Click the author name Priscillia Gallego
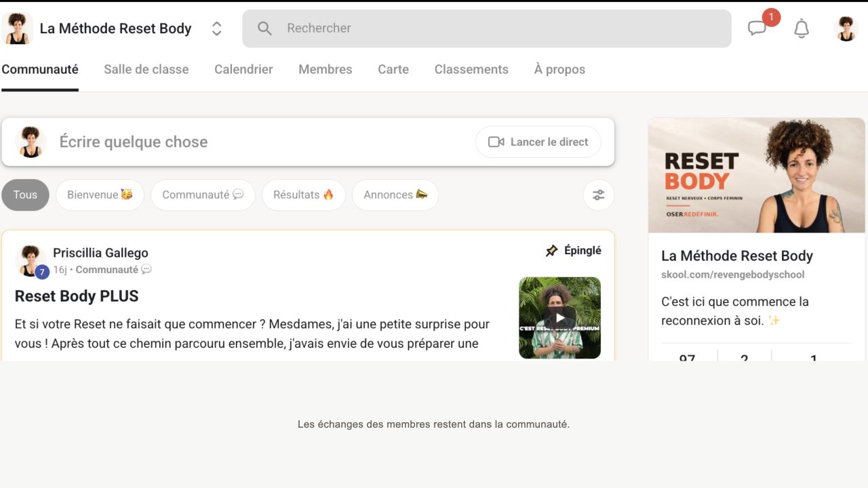Screen dimensions: 868x488 click(x=100, y=253)
